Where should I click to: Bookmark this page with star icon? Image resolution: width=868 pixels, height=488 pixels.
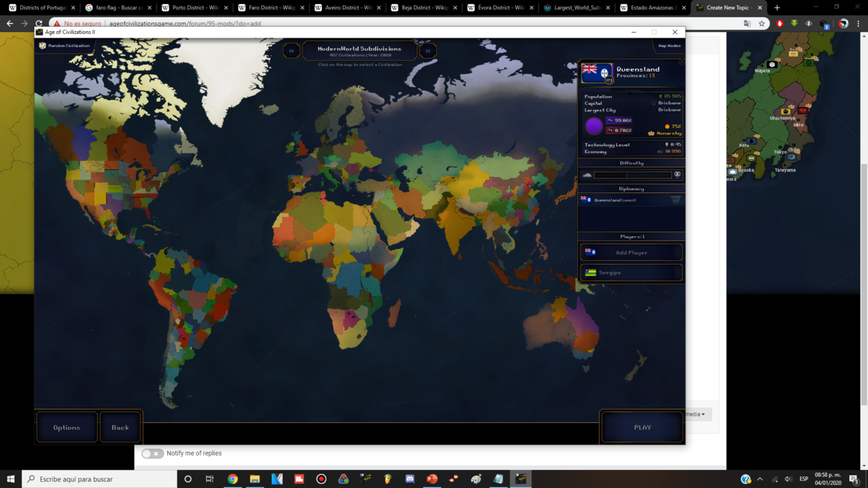(x=762, y=23)
